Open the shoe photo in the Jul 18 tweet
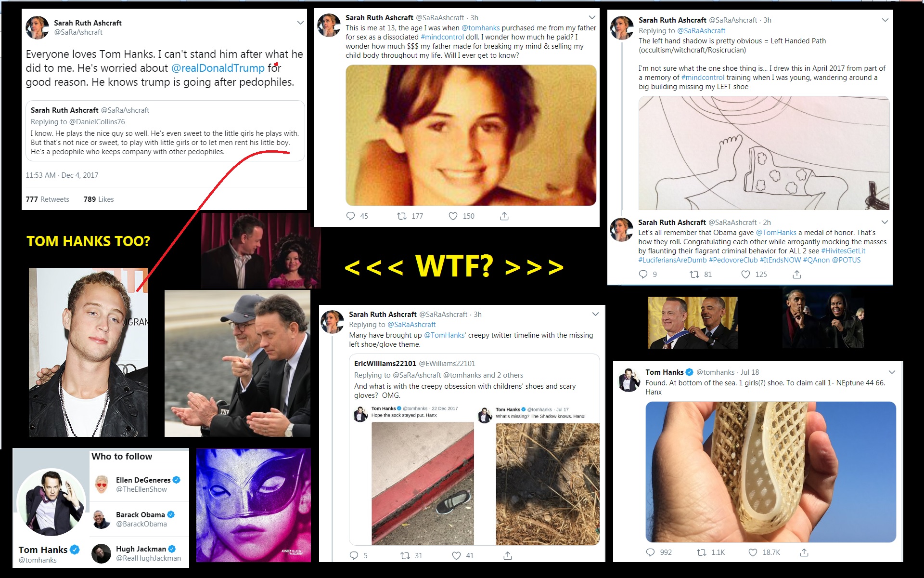The height and width of the screenshot is (578, 924). pos(770,472)
